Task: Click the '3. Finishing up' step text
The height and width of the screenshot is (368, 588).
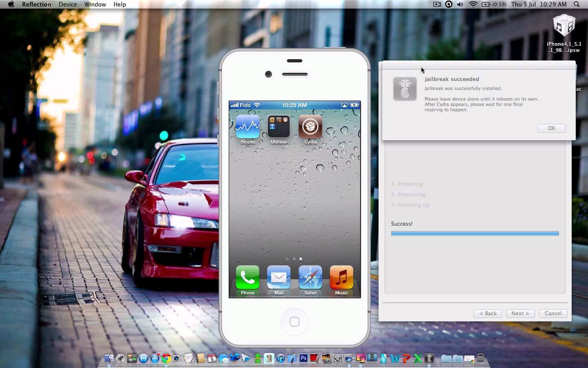Action: tap(410, 205)
